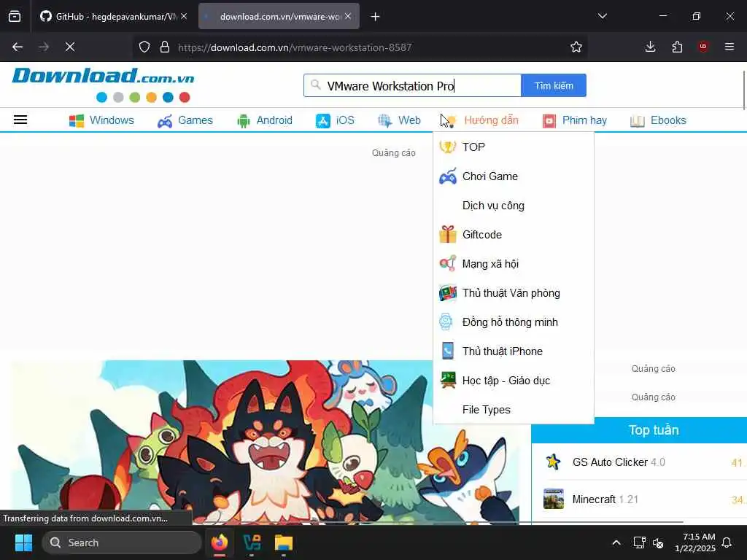Screen dimensions: 747x560
Task: Open the Windows Start menu
Action: click(x=23, y=542)
